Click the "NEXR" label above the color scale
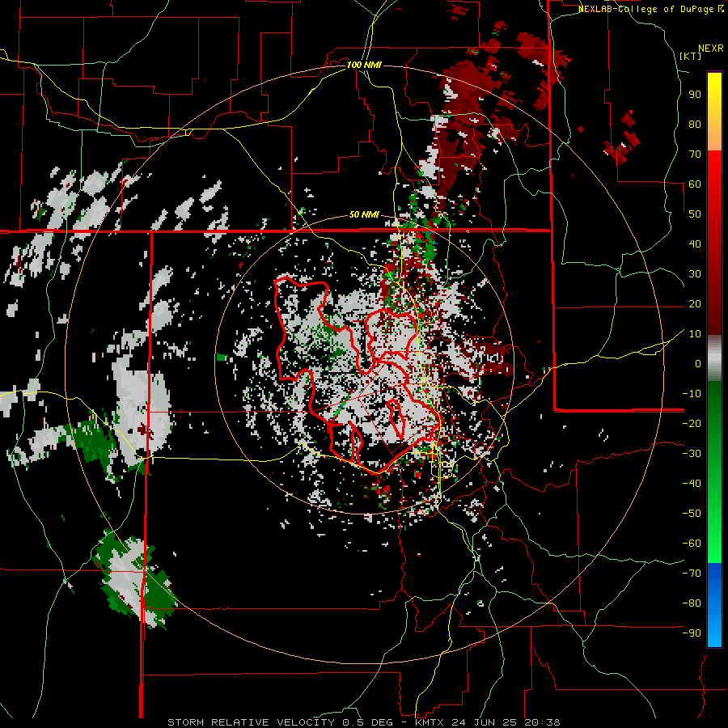This screenshot has height=728, width=728. click(x=711, y=49)
